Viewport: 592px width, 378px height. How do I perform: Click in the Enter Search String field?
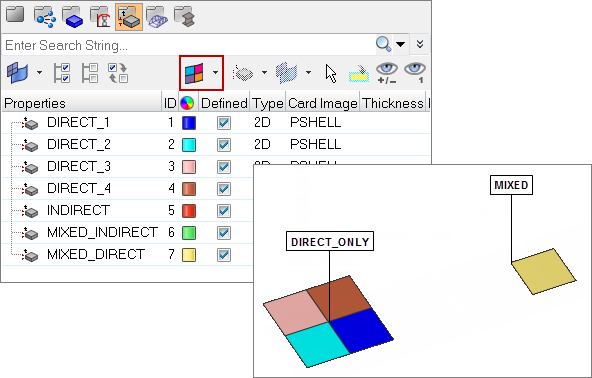pyautogui.click(x=189, y=45)
